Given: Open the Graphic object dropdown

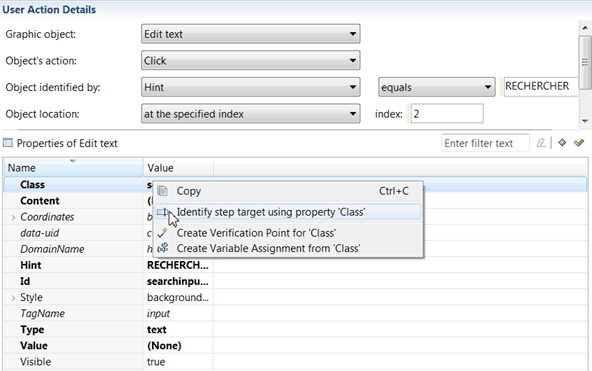Looking at the screenshot, I should click(x=251, y=34).
